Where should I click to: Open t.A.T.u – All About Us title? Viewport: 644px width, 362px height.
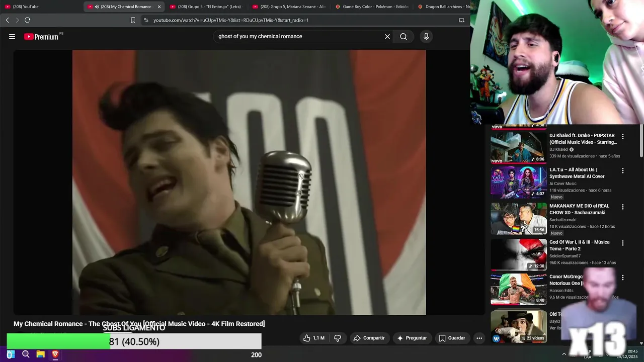[x=577, y=173]
